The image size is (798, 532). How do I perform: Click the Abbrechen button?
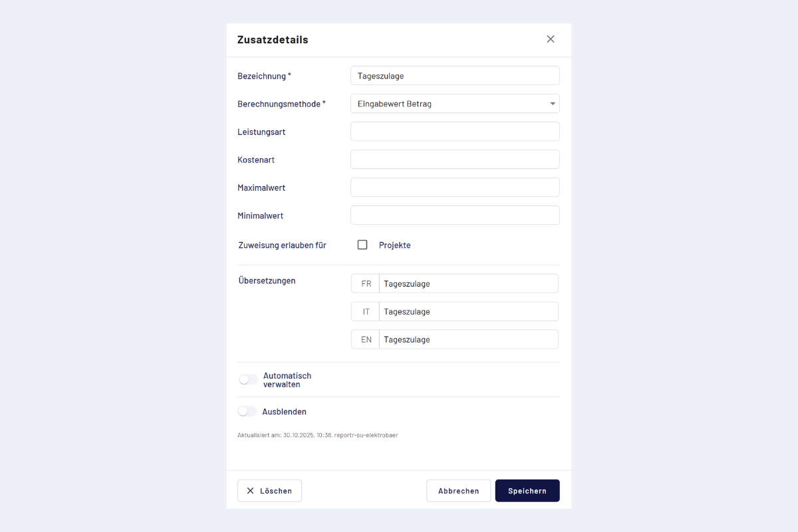click(458, 491)
